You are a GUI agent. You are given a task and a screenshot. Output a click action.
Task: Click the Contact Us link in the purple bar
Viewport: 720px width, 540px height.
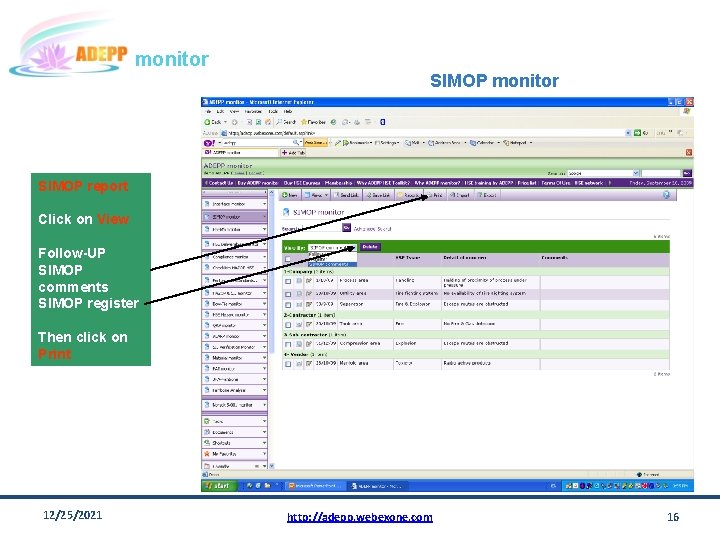219,183
